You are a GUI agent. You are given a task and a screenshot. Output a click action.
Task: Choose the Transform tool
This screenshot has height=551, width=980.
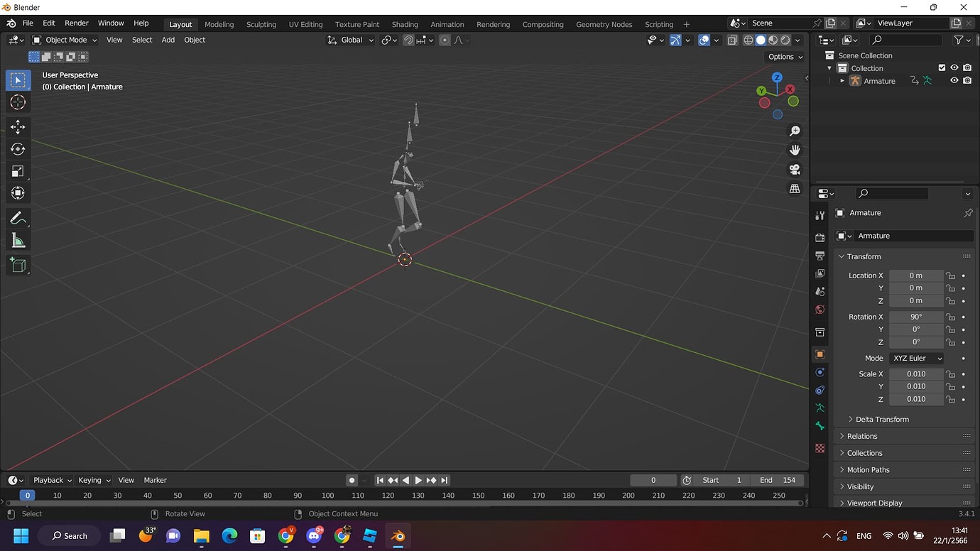[x=18, y=193]
